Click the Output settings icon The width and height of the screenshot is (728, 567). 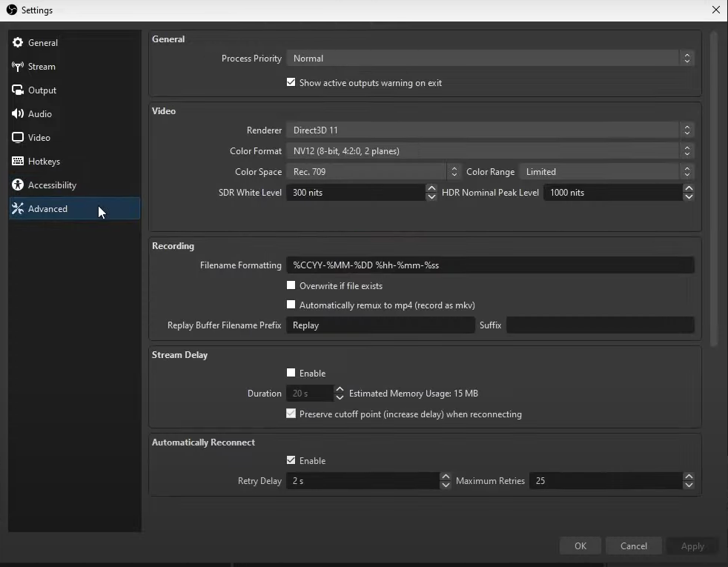coord(16,90)
